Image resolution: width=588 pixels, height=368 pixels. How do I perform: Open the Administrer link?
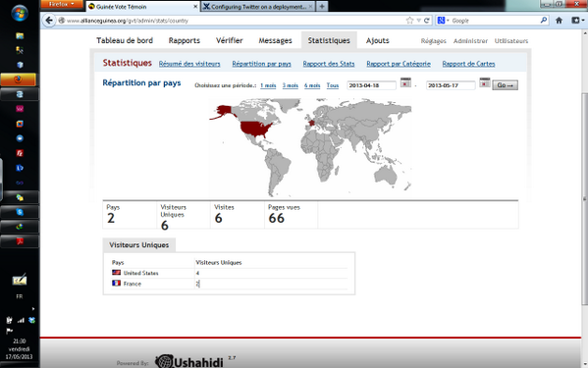point(470,41)
